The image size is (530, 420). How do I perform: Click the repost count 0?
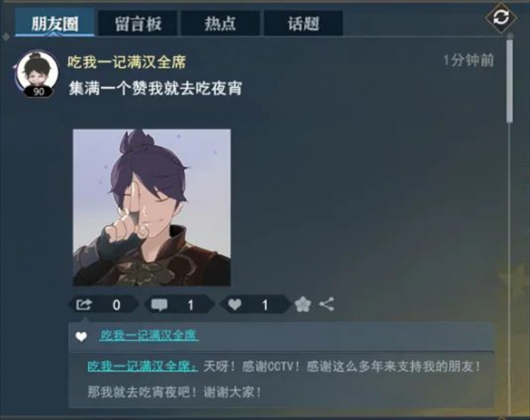coord(116,305)
